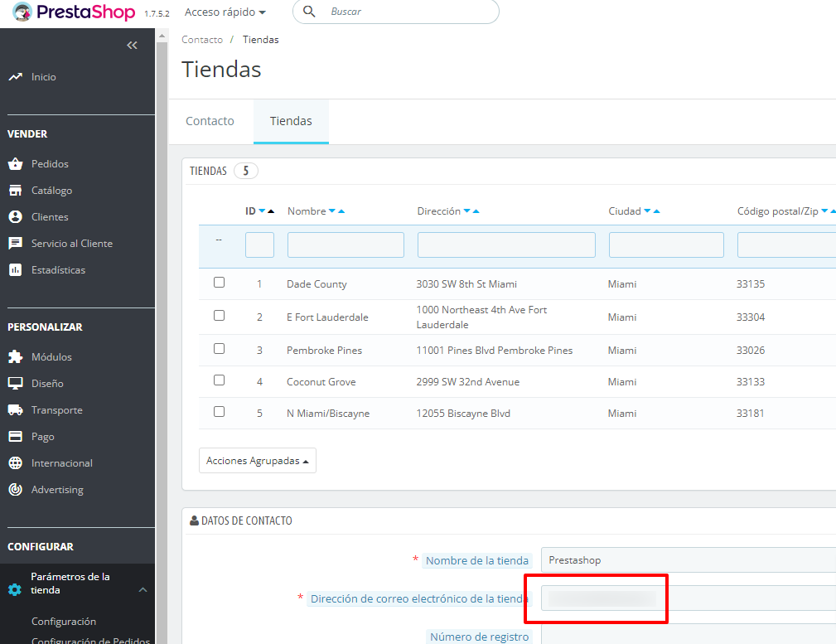Click the Clientes person icon
836x644 pixels.
pyautogui.click(x=16, y=216)
